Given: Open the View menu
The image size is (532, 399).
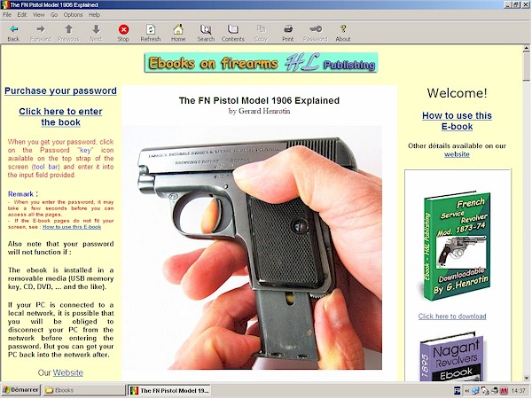Looking at the screenshot, I should pyautogui.click(x=39, y=14).
